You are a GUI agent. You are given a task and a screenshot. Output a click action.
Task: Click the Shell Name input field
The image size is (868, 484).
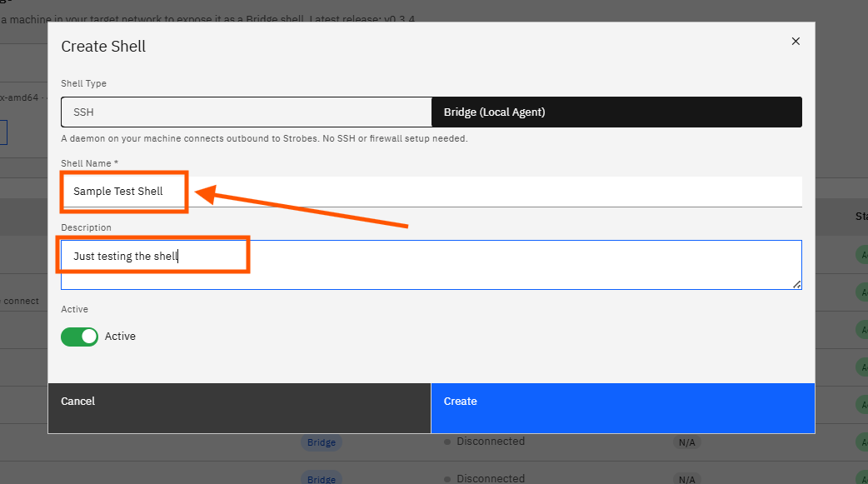[x=432, y=192]
